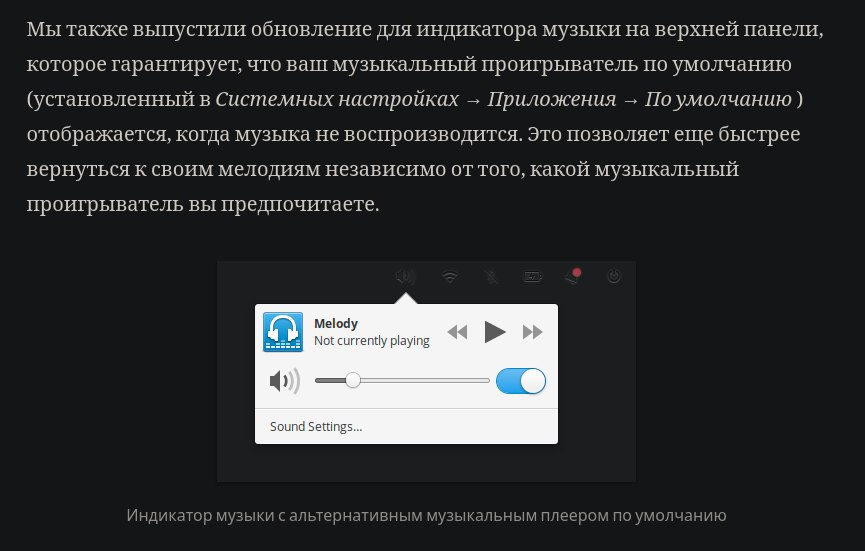Click the volume slider handle
Viewport: 865px width, 551px height.
point(353,380)
